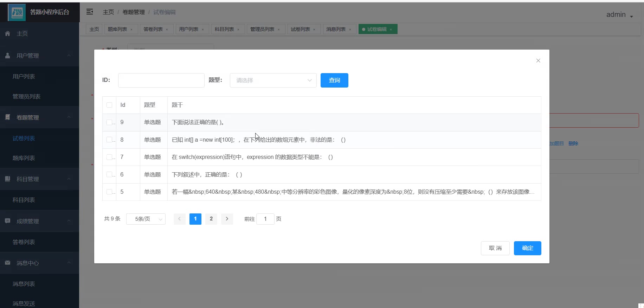Click the 查询 search button
The height and width of the screenshot is (308, 644).
pos(334,80)
